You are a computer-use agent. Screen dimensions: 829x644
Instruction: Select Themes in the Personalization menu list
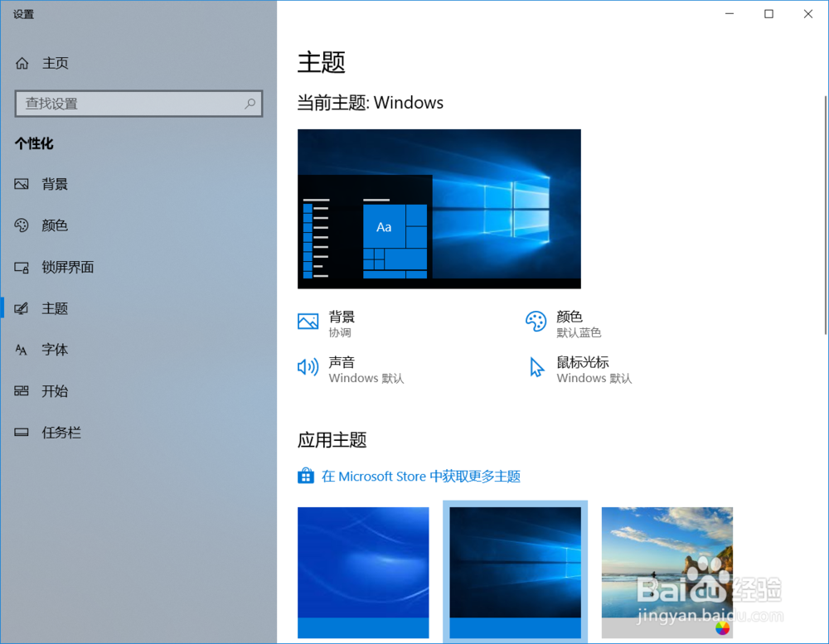point(55,307)
